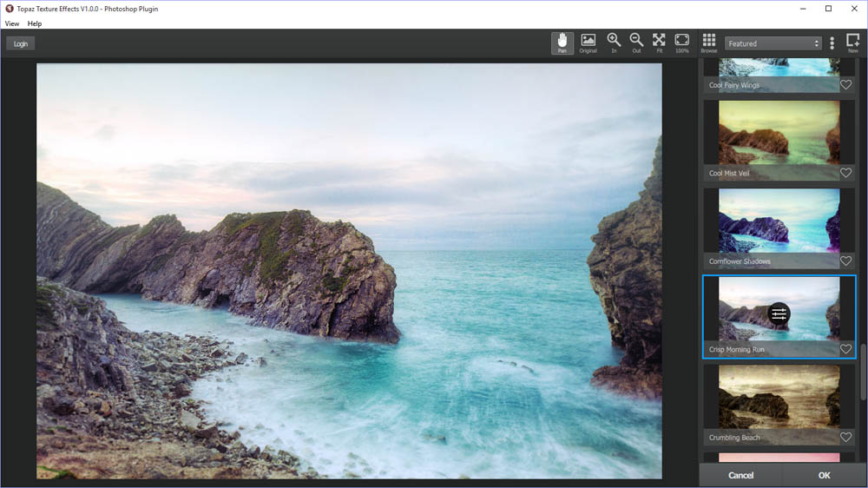Open adjustment sliders on Crisp Morning Run
Viewport: 868px width, 488px height.
[779, 314]
